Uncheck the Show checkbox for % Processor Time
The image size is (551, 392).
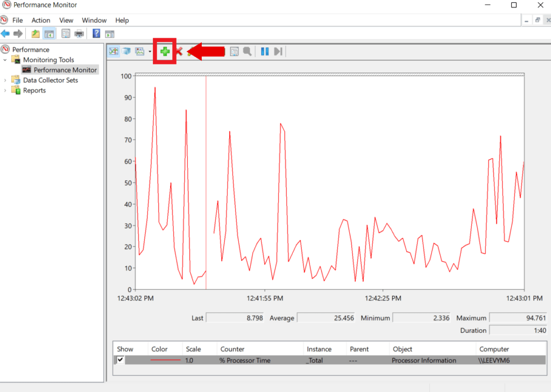tap(121, 360)
